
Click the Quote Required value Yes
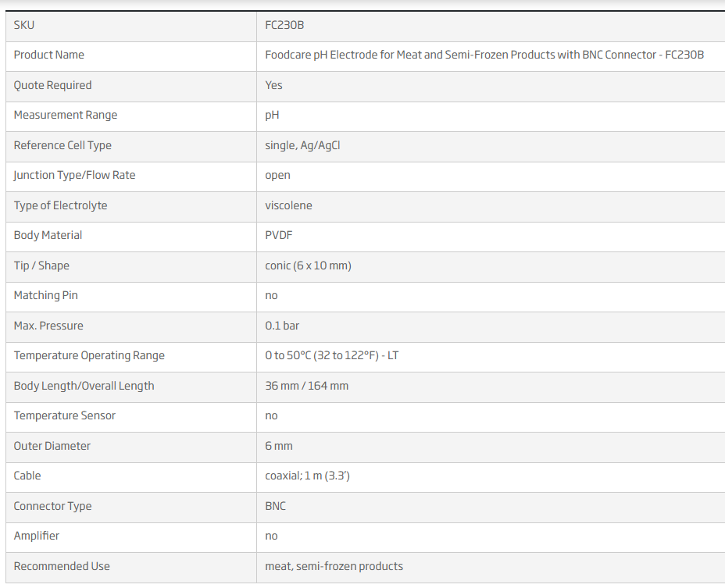click(273, 85)
